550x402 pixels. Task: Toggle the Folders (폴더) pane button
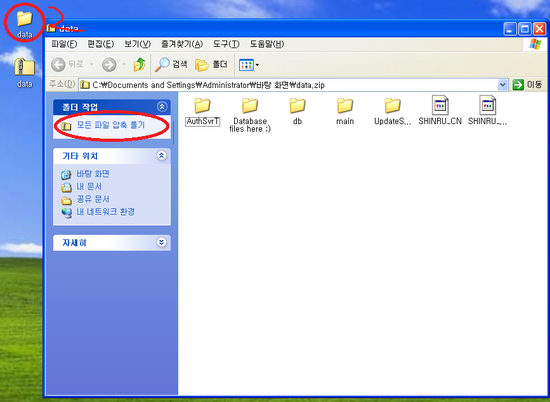212,65
